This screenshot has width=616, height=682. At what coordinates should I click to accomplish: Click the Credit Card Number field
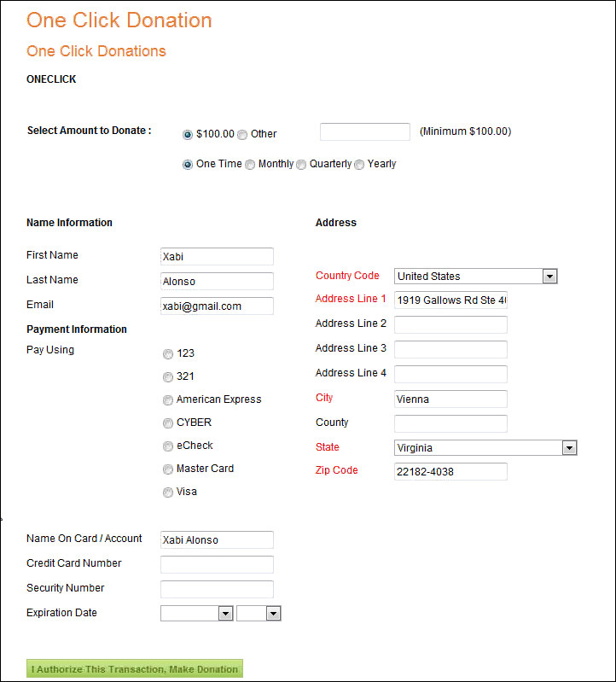point(217,564)
